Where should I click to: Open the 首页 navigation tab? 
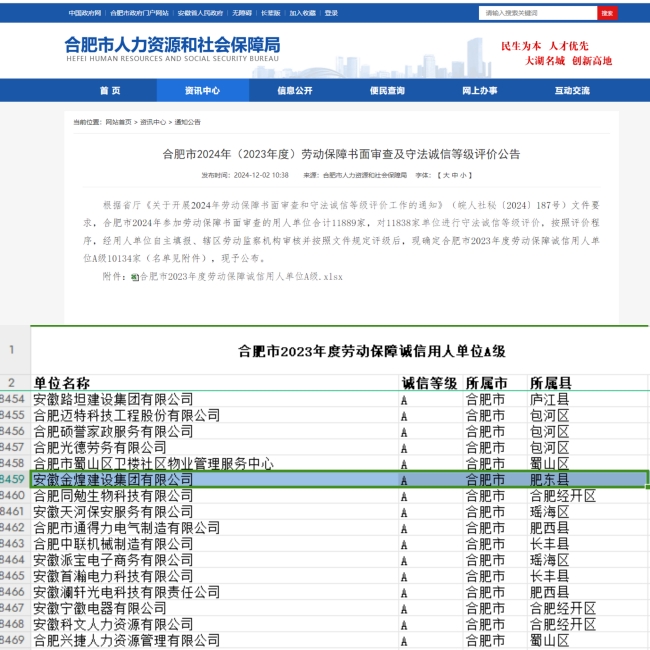tap(110, 90)
